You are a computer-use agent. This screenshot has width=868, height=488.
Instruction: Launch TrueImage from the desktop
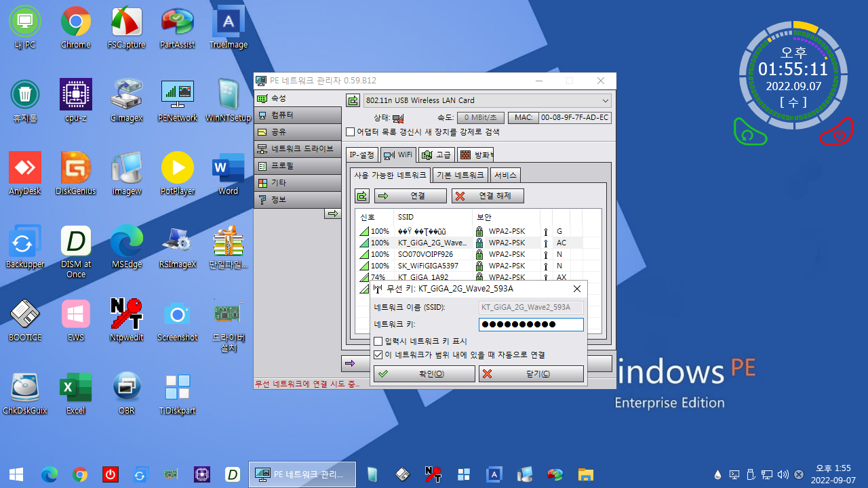coord(229,28)
